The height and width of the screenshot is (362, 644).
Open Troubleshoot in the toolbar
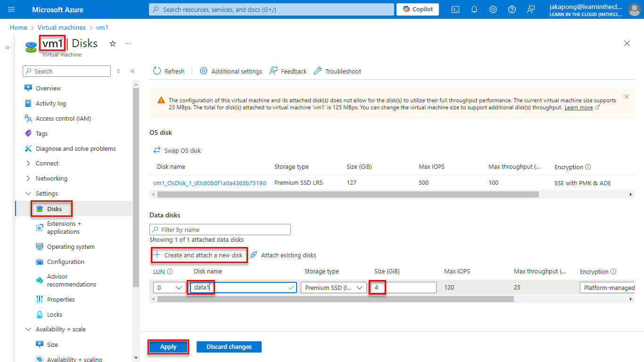point(338,71)
